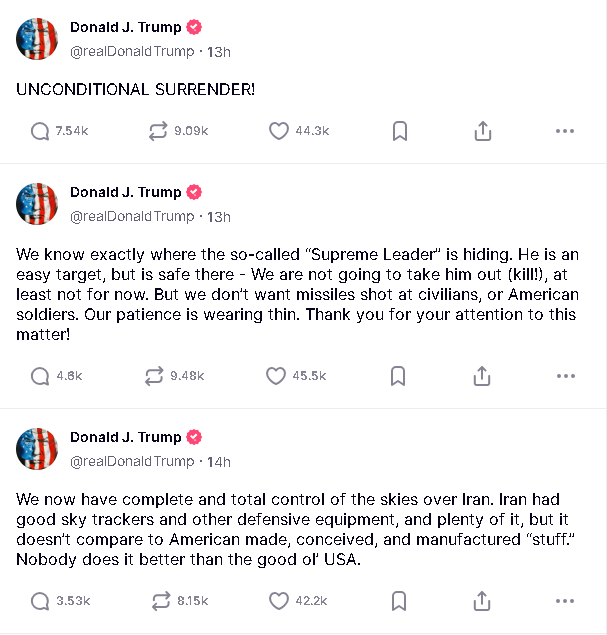Open more options on UNCONDITIONAL SURRENDER post
Image resolution: width=607 pixels, height=635 pixels.
coord(565,131)
